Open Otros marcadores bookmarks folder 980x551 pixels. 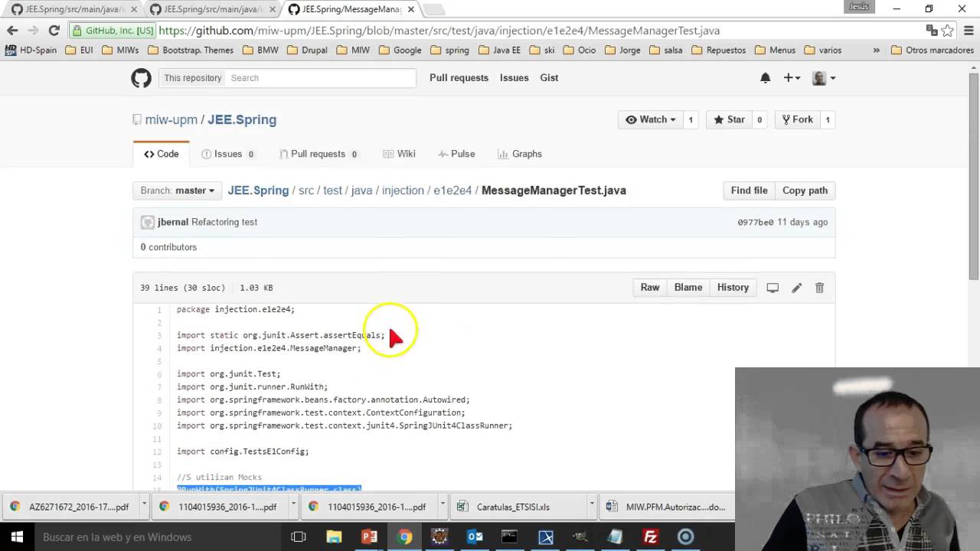932,51
